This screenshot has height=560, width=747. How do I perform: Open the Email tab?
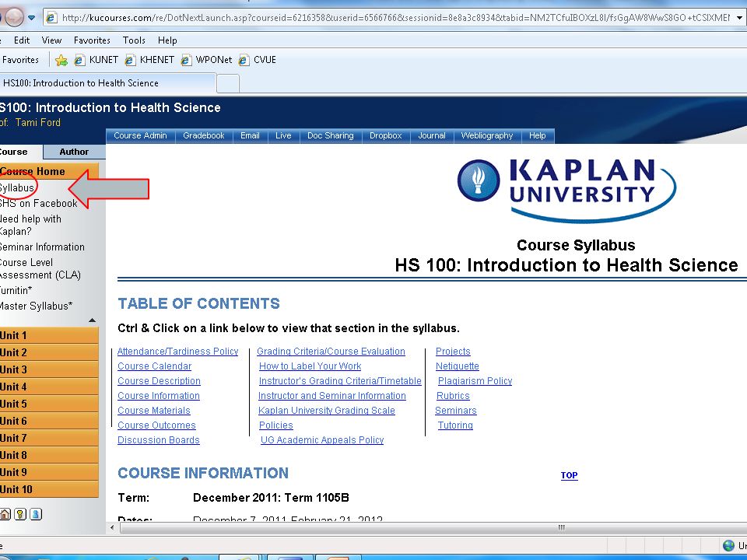[x=250, y=135]
